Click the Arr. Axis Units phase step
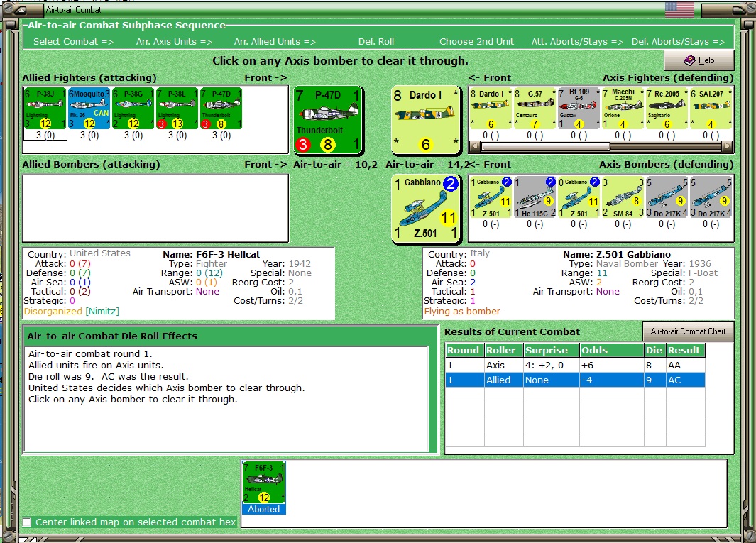The width and height of the screenshot is (756, 543). pos(174,41)
